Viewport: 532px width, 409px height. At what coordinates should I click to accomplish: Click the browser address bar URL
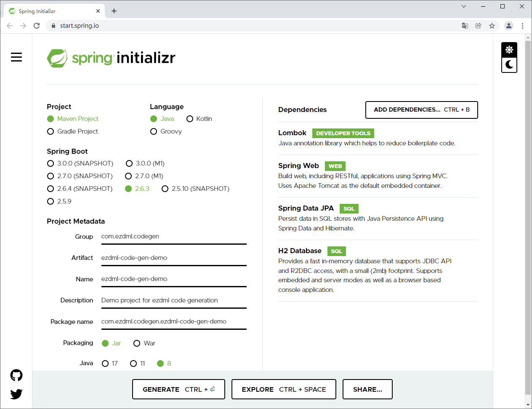click(x=80, y=26)
